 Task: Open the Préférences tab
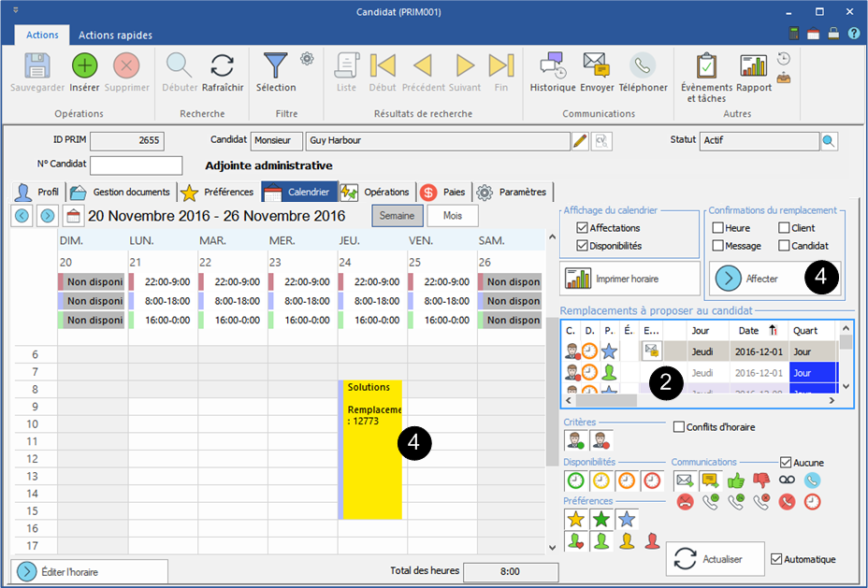click(x=218, y=193)
